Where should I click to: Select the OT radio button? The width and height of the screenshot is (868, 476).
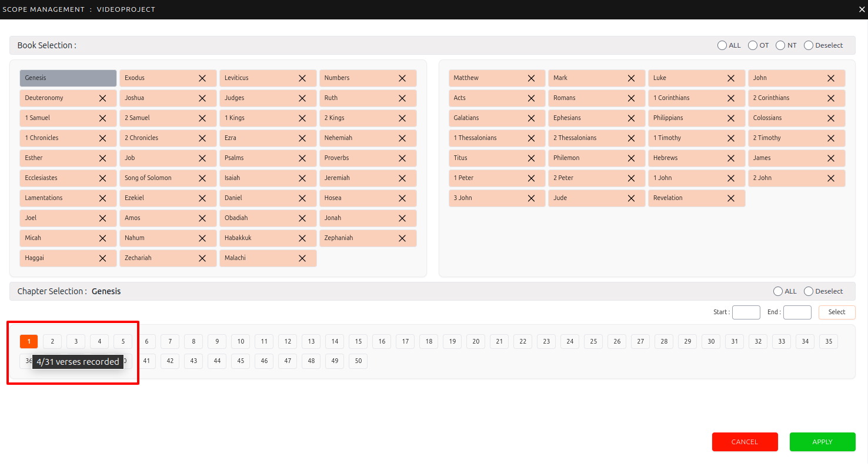753,45
